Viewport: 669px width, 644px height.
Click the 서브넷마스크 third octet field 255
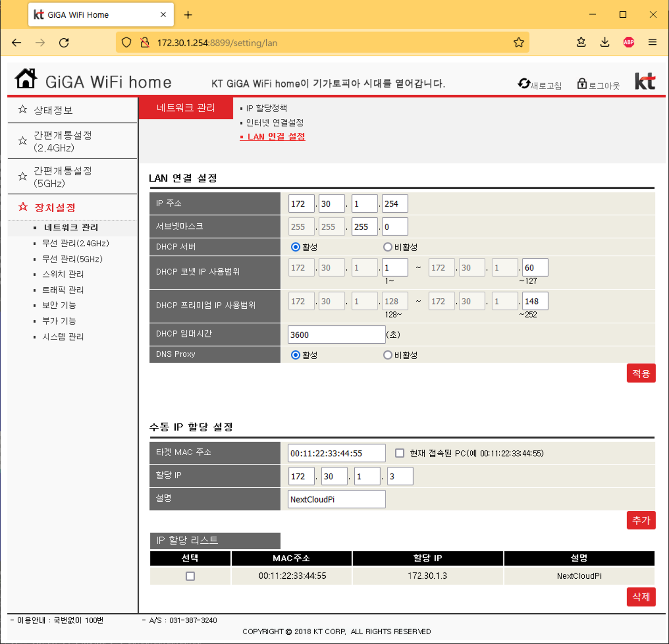click(x=364, y=227)
